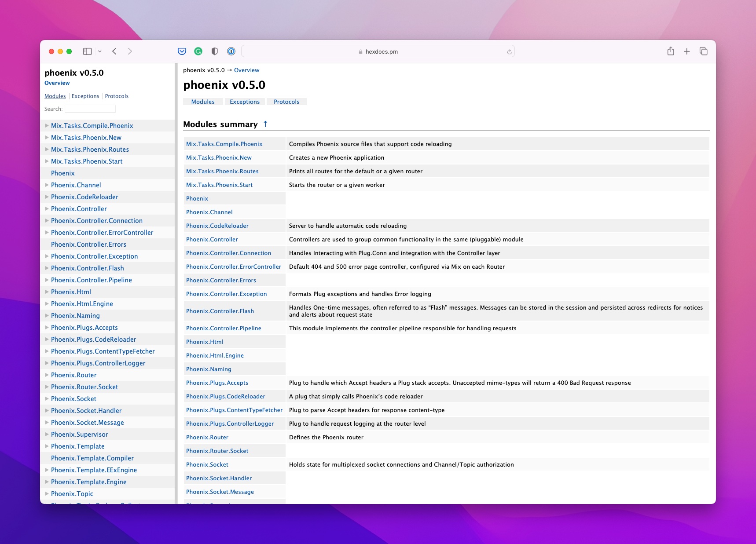Open Phoenix.Controller.ErrorController in the sidebar
The image size is (756, 544).
(x=102, y=233)
